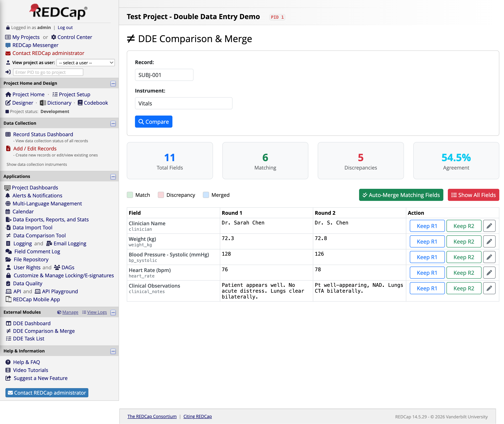Expand 'Show data collection instruments' link

pos(36,164)
